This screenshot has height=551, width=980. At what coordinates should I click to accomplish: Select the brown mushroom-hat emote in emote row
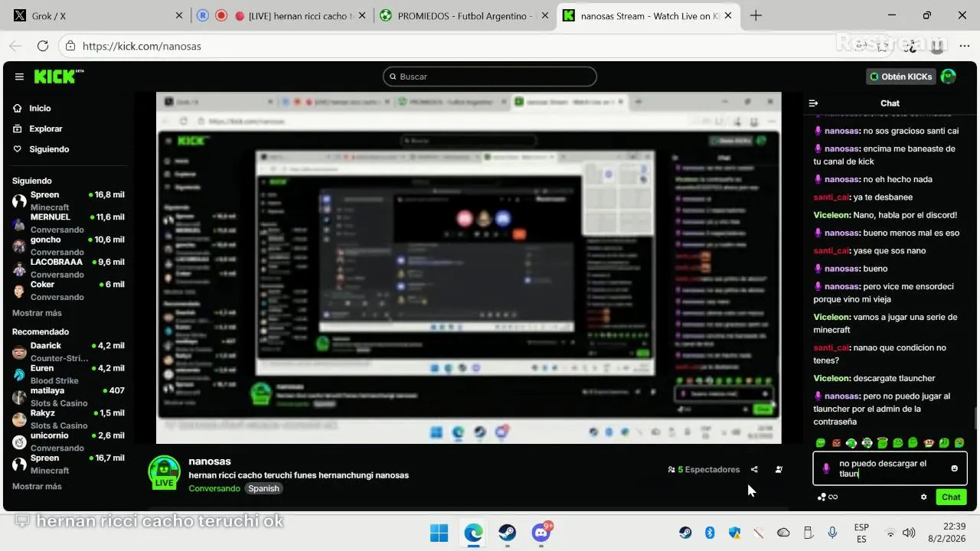[929, 443]
